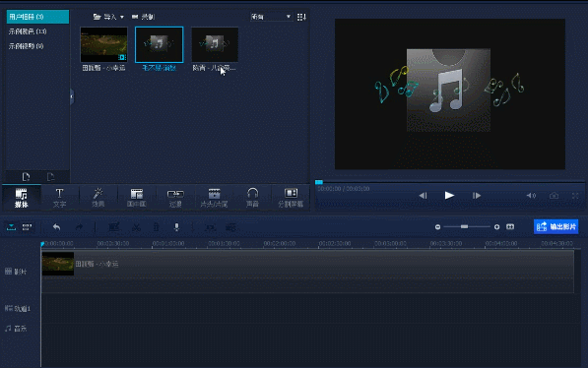Select the 用户相册 (3) album
588x368 pixels.
(x=37, y=17)
